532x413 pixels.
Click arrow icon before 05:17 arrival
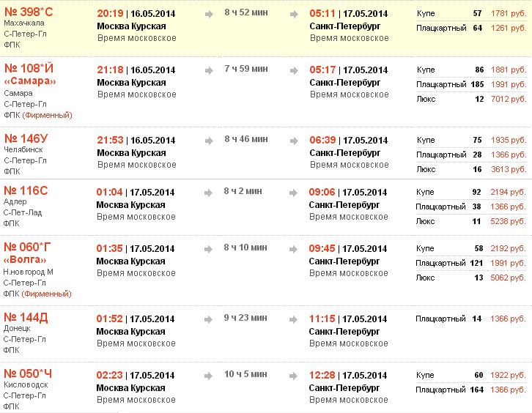click(x=295, y=70)
